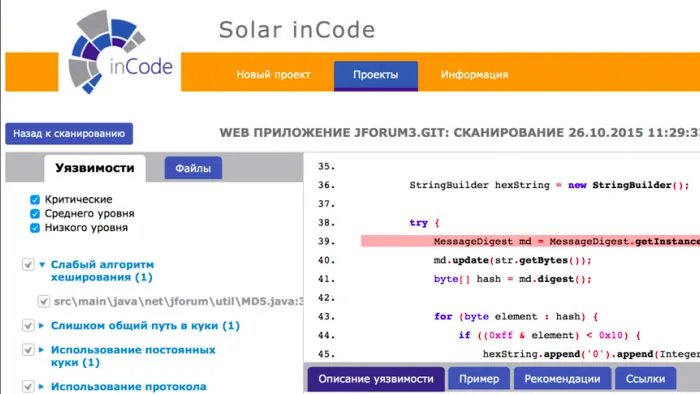Open the Ссылки tab
The image size is (700, 394).
[646, 379]
